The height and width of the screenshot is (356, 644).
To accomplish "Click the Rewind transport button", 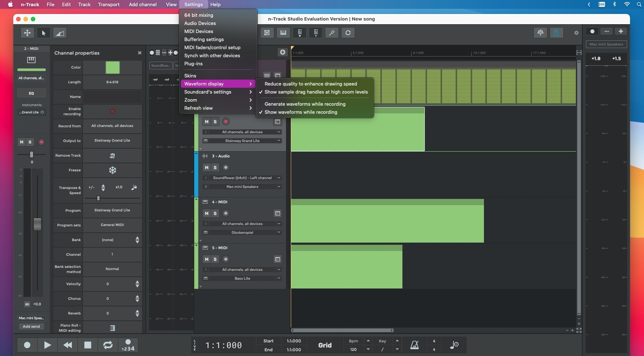I will [68, 345].
